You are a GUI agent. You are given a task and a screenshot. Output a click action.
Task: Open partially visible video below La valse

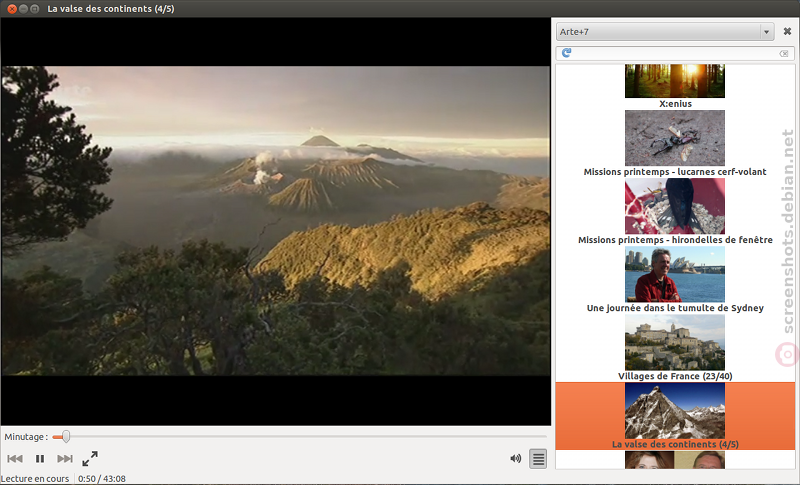674,460
